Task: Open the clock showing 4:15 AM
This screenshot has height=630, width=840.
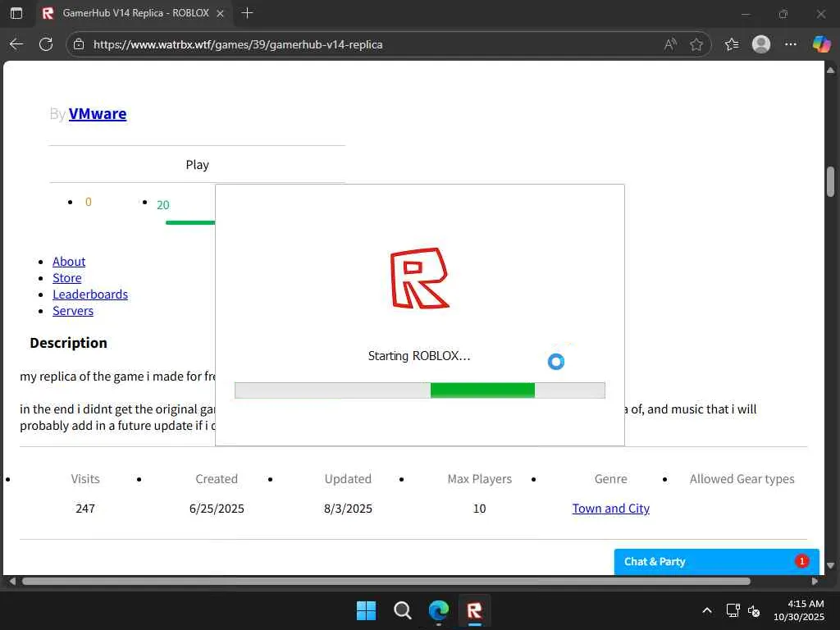Action: click(799, 610)
